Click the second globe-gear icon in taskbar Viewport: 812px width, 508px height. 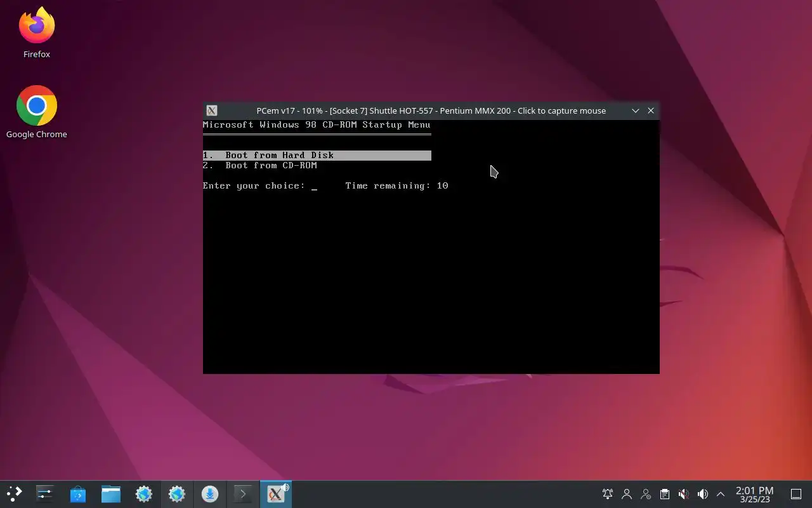coord(177,494)
